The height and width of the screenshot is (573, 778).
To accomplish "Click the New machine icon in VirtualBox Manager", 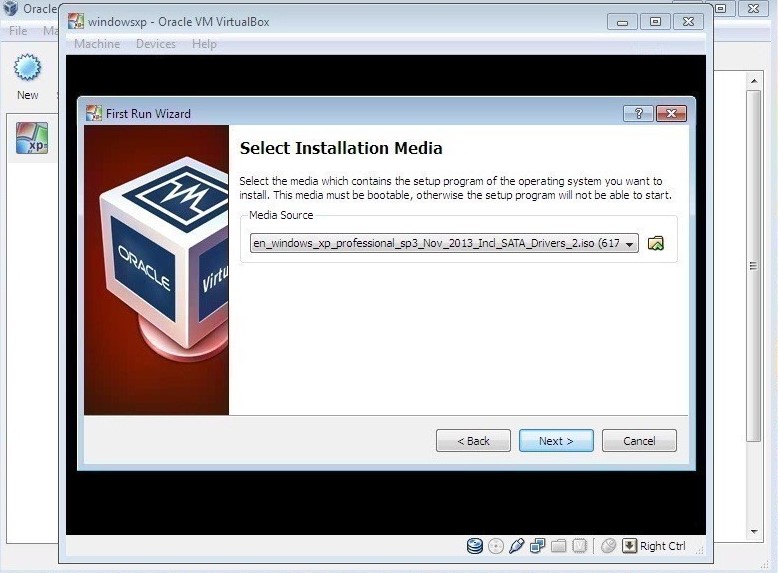I will pyautogui.click(x=27, y=67).
